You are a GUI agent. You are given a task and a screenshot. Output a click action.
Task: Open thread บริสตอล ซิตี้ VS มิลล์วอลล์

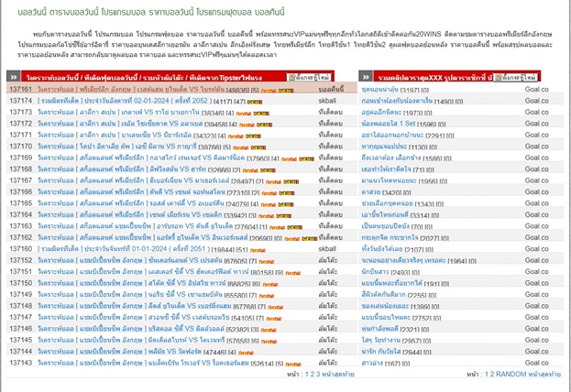pyautogui.click(x=131, y=329)
